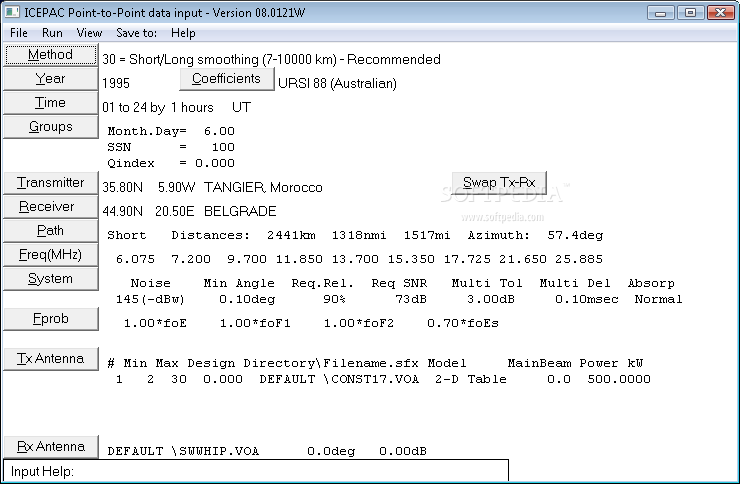Image resolution: width=740 pixels, height=484 pixels.
Task: Click the Req.Rel. value 90%
Action: point(335,300)
